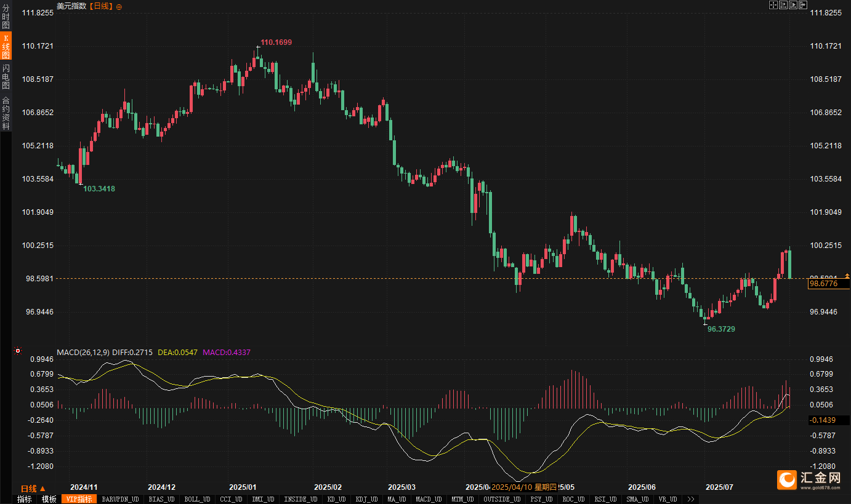Choose the BOLL_UD indicator
The width and height of the screenshot is (851, 504).
[197, 499]
